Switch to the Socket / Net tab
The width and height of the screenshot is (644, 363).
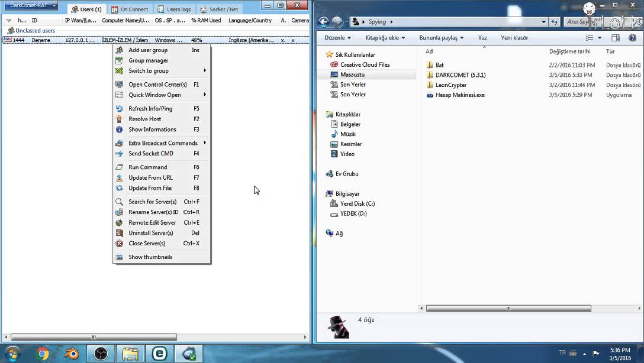pos(219,9)
